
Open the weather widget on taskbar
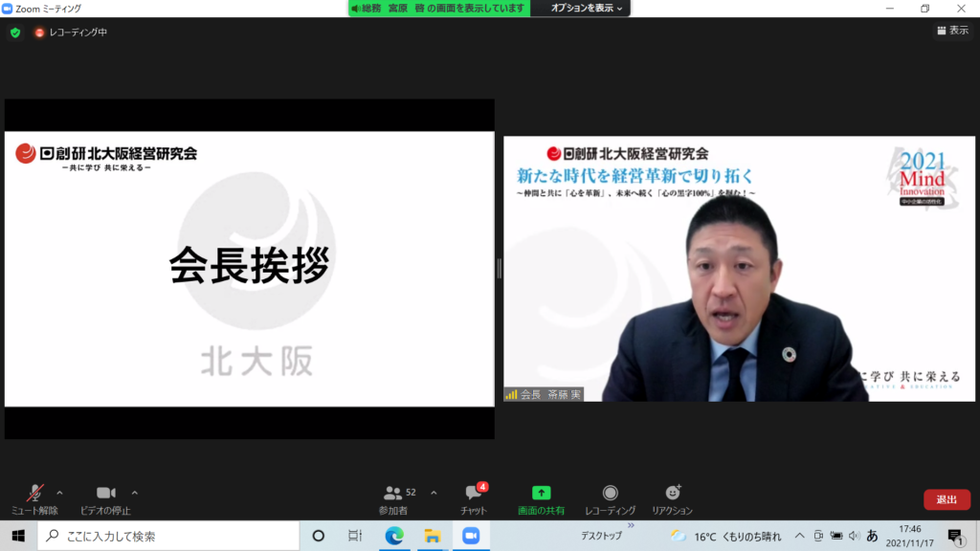tap(725, 536)
